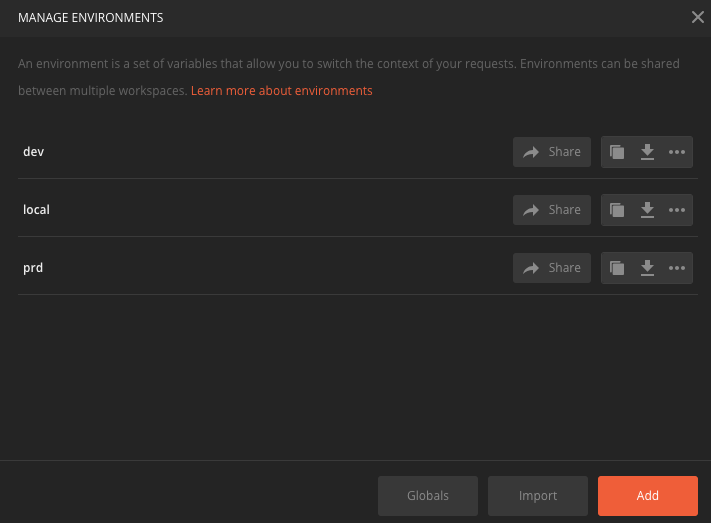Image resolution: width=711 pixels, height=523 pixels.
Task: Download the dev environment
Action: coord(647,152)
